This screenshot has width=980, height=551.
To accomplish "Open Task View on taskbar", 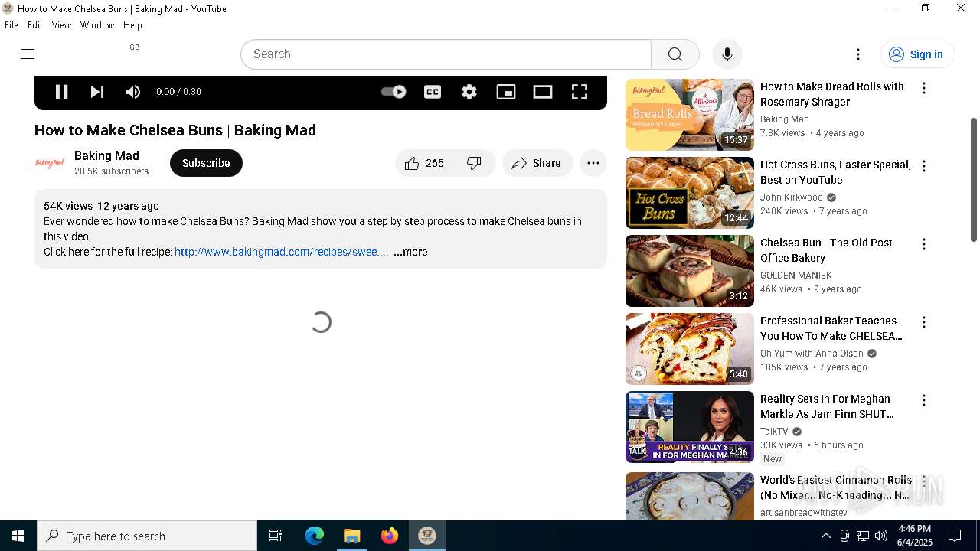I will [x=276, y=536].
